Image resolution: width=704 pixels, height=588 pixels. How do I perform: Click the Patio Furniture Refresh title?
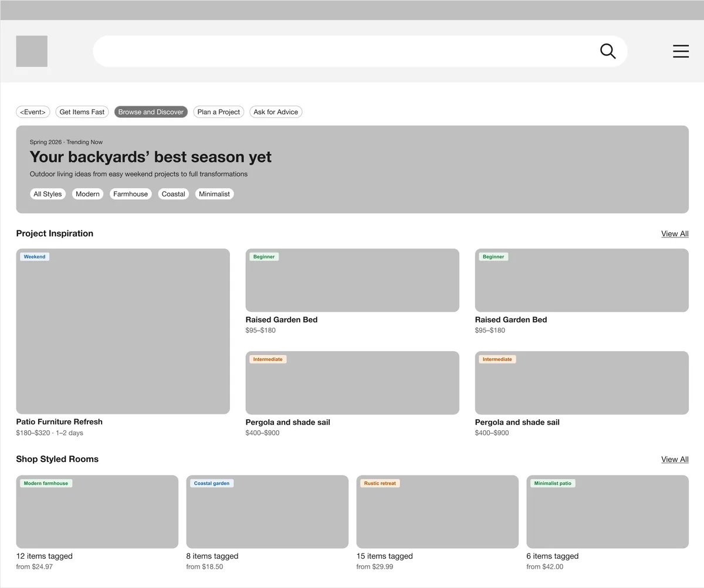point(59,422)
